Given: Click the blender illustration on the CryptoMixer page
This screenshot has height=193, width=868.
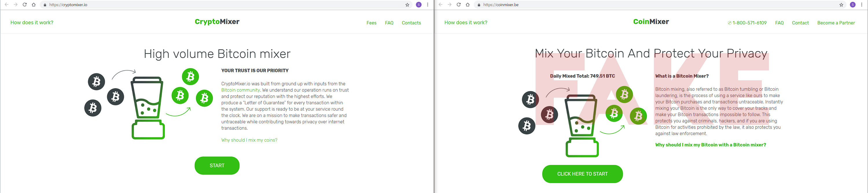Looking at the screenshot, I should 148,108.
